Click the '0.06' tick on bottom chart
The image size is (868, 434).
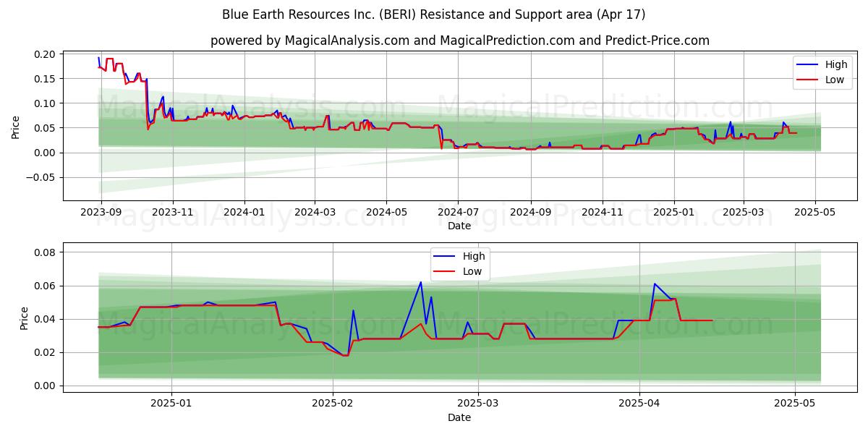[x=45, y=286]
